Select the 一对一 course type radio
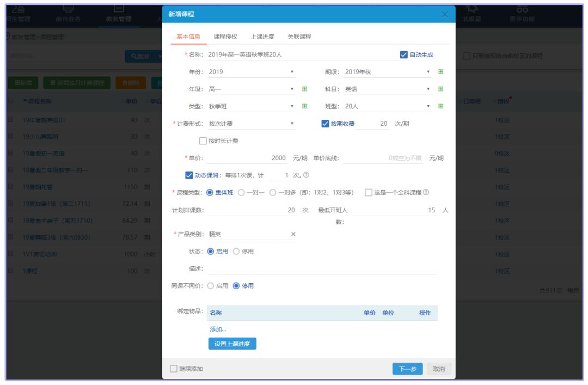The height and width of the screenshot is (385, 588). click(x=241, y=192)
